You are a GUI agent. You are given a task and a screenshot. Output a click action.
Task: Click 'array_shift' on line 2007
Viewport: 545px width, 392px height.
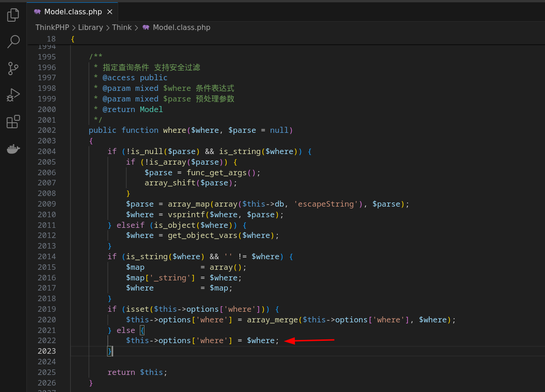pyautogui.click(x=170, y=183)
